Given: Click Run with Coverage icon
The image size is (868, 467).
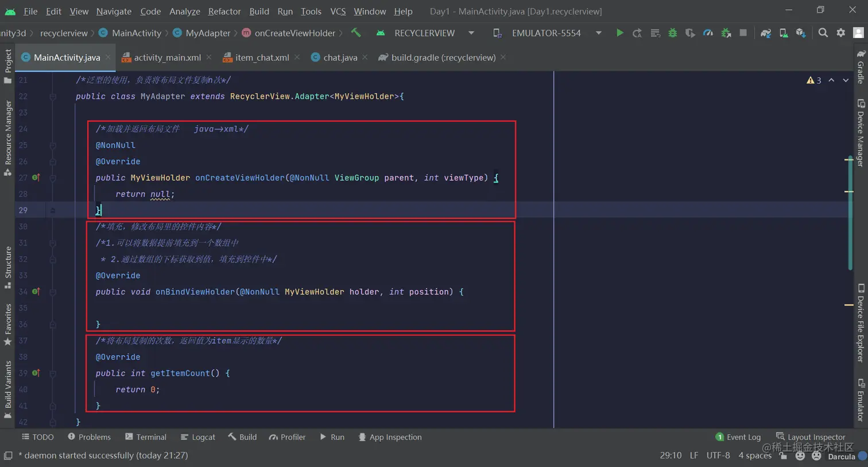Looking at the screenshot, I should [690, 33].
